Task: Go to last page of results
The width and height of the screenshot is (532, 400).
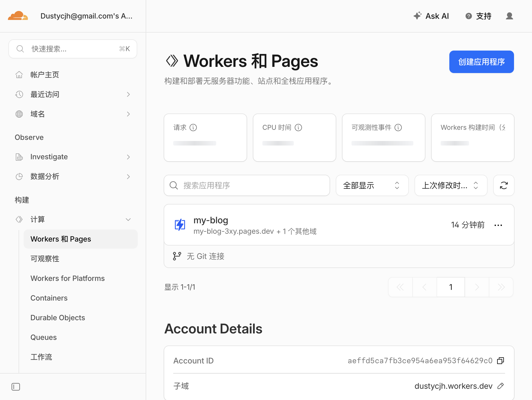Action: tap(501, 287)
